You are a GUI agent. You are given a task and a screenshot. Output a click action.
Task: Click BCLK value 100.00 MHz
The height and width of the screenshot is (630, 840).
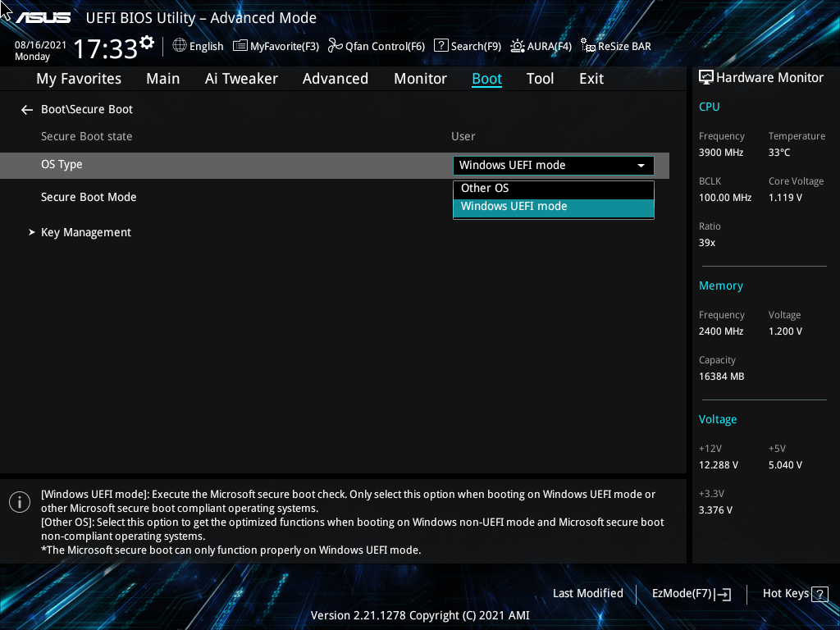[x=725, y=198]
